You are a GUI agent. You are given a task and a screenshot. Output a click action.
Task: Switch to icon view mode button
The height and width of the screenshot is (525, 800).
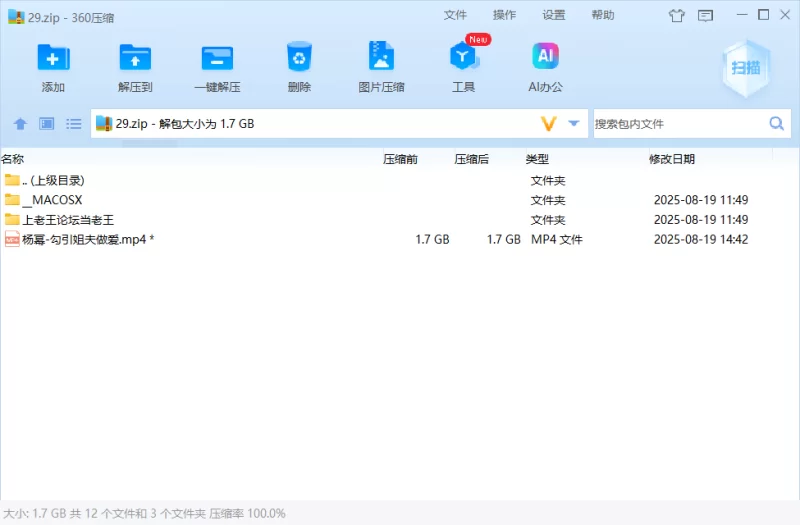click(47, 123)
